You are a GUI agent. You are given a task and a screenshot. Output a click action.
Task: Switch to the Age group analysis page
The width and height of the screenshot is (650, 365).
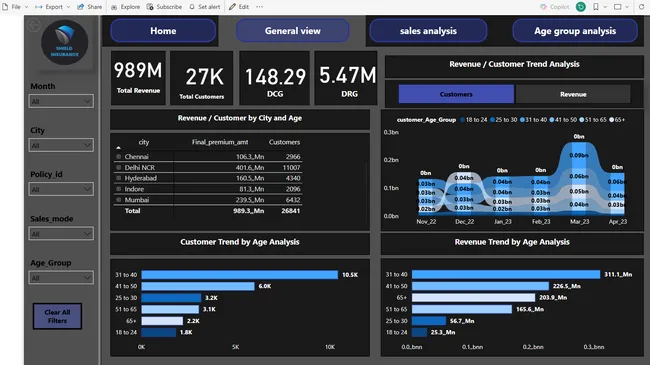coord(575,31)
